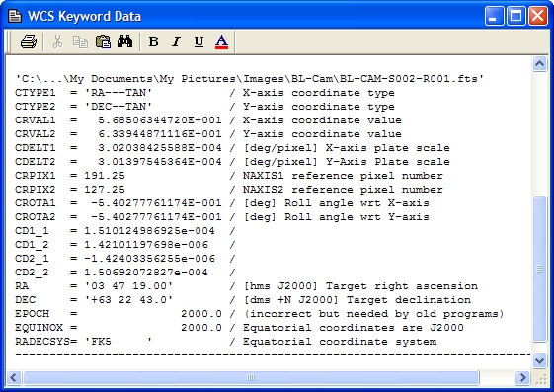Click the WCS Keyword Data document icon

[x=15, y=16]
